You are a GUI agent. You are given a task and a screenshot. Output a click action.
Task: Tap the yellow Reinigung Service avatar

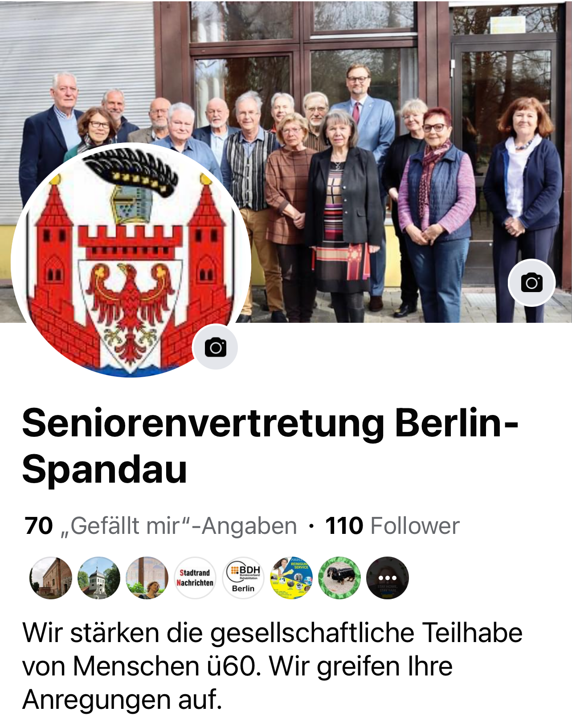(291, 578)
